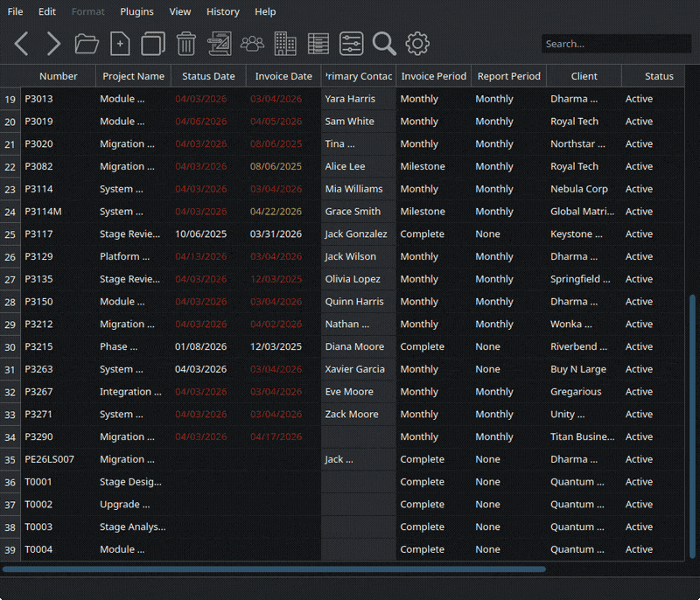Select the T0003 number cell

(x=59, y=527)
